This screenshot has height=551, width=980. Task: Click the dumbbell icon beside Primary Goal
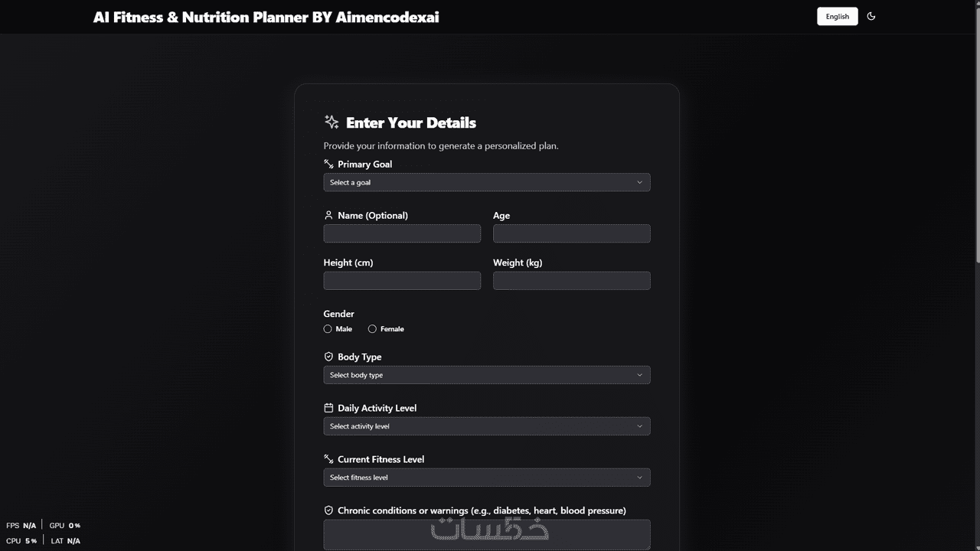click(x=328, y=164)
